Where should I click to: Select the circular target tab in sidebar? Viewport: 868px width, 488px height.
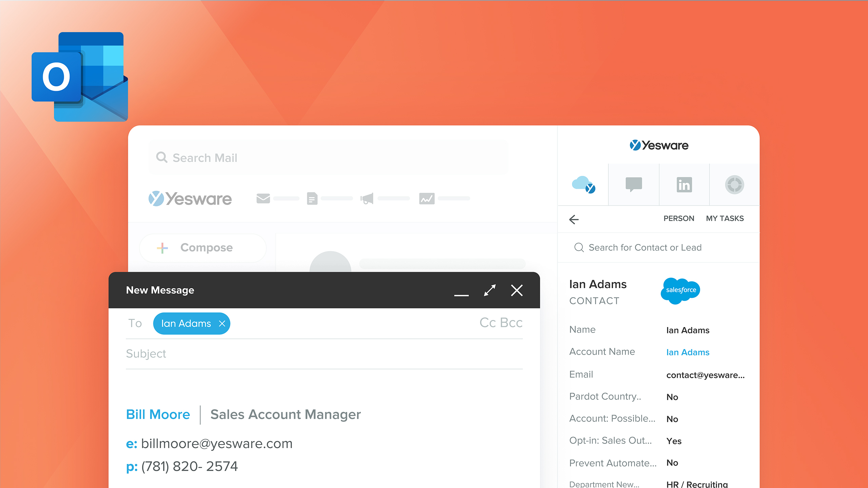point(734,185)
